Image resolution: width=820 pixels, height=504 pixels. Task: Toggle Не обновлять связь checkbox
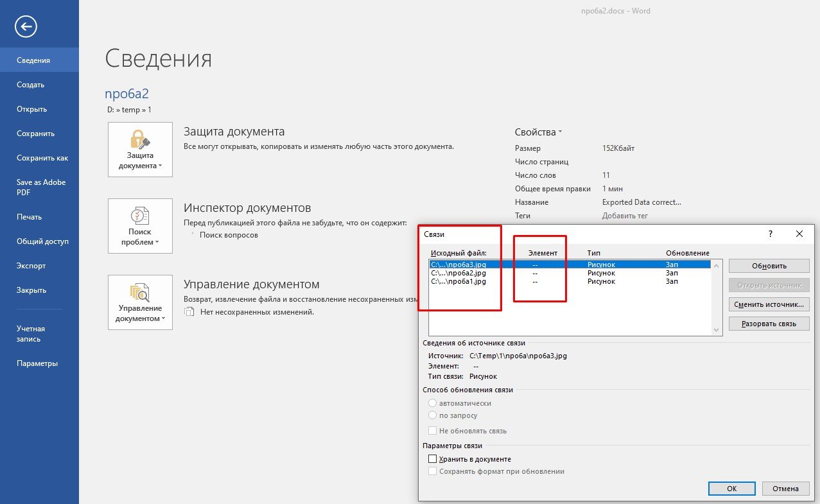tap(433, 431)
